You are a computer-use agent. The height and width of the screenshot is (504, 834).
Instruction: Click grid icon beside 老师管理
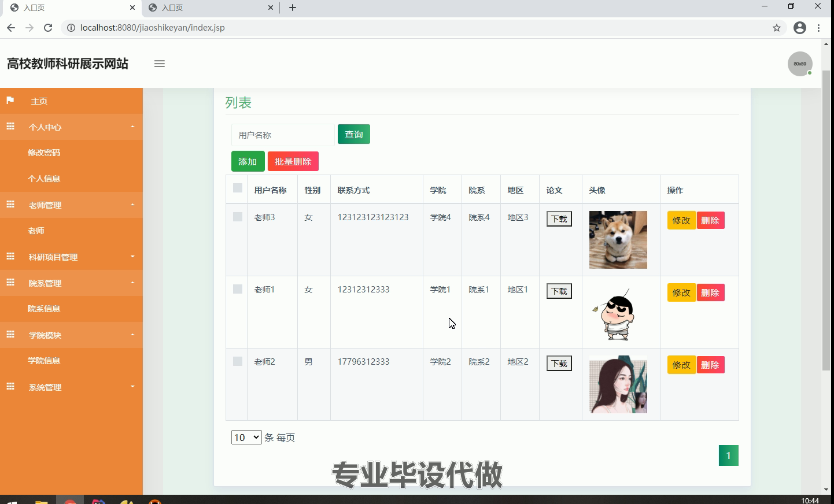[x=10, y=204]
